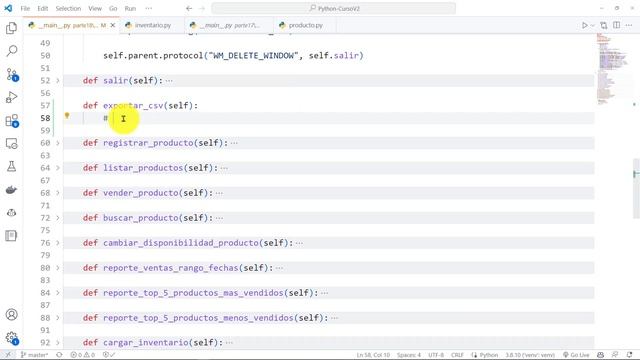Open remote window indicator in status bar
This screenshot has width=640, height=360.
pyautogui.click(x=8, y=355)
